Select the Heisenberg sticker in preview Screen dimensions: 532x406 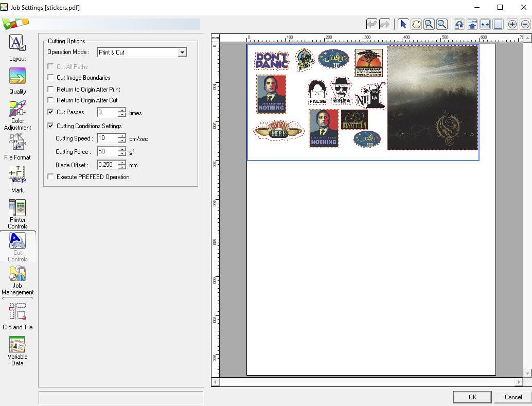click(x=341, y=90)
